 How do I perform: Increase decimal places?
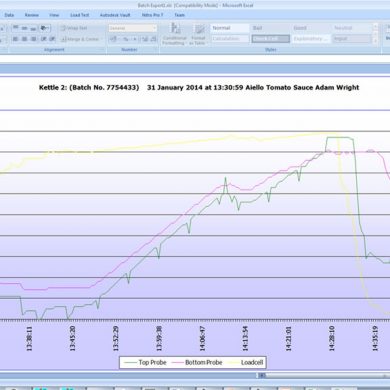pyautogui.click(x=145, y=39)
